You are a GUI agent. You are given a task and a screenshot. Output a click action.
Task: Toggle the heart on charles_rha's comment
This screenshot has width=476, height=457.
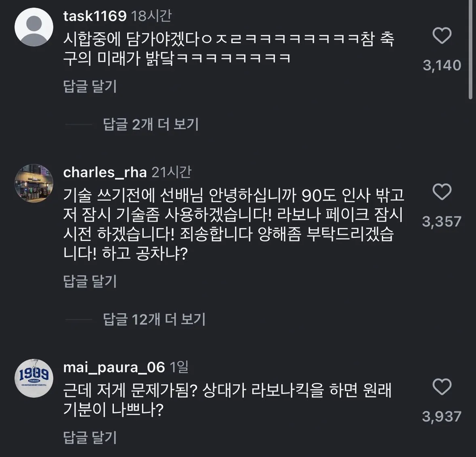tap(442, 193)
